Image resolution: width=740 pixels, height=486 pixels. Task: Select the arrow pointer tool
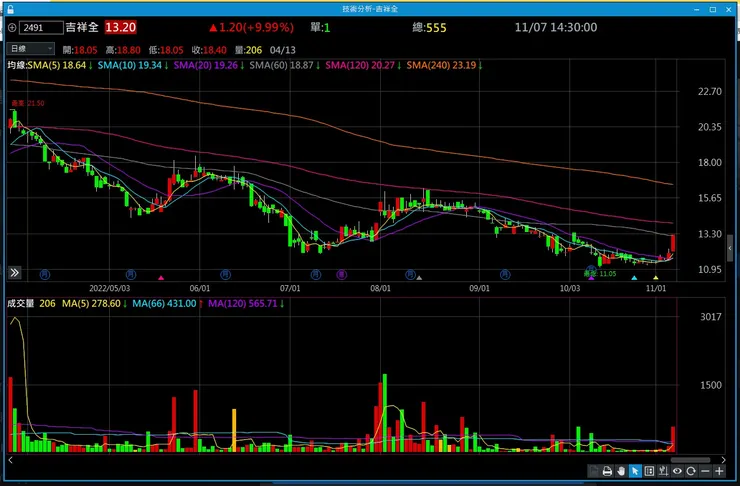click(635, 471)
